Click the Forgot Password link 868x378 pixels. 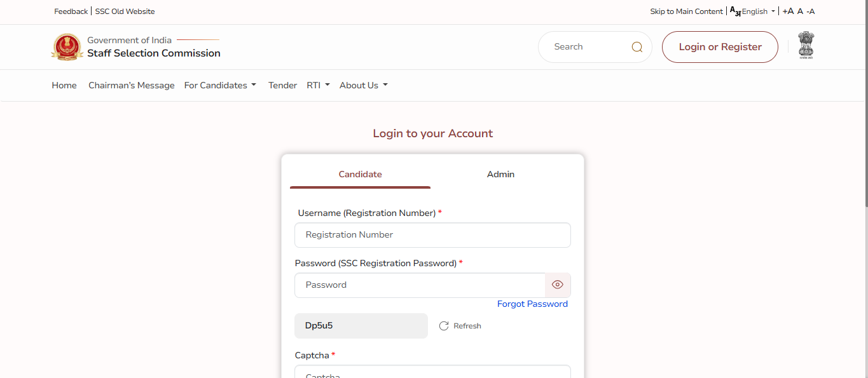(x=532, y=304)
